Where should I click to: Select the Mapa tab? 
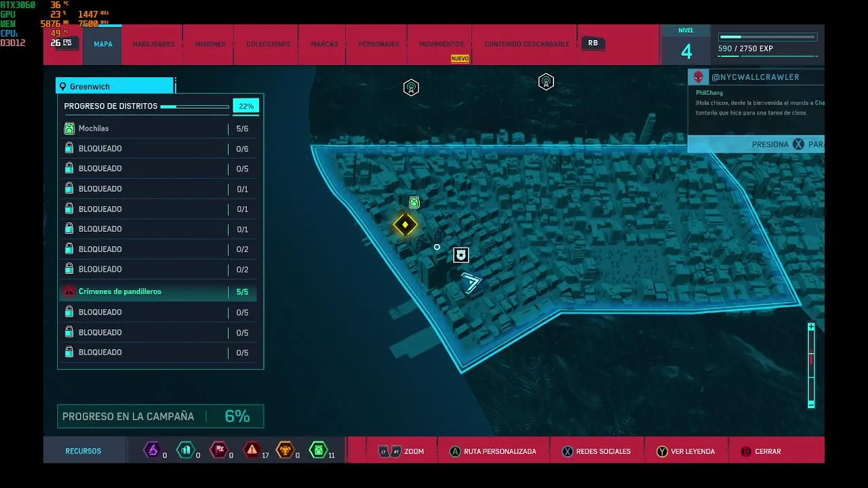pos(103,44)
